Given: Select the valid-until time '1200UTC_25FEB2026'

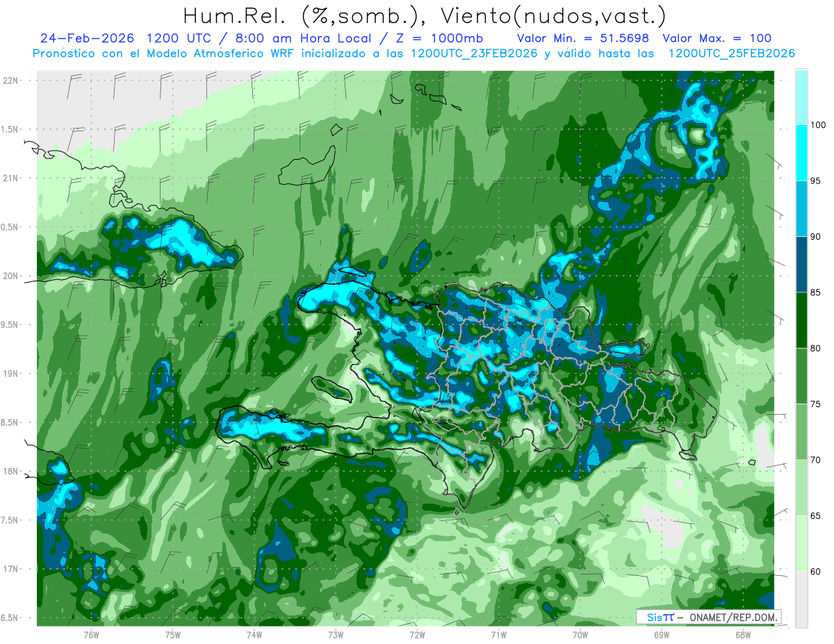Looking at the screenshot, I should click(x=732, y=53).
